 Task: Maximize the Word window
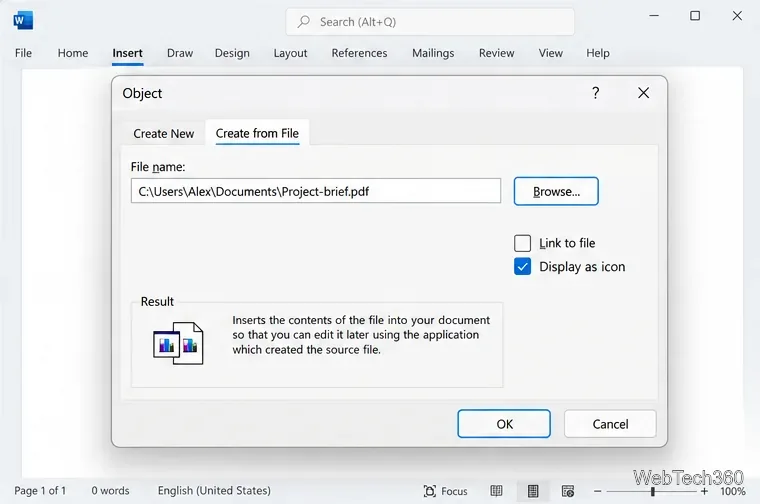(695, 16)
